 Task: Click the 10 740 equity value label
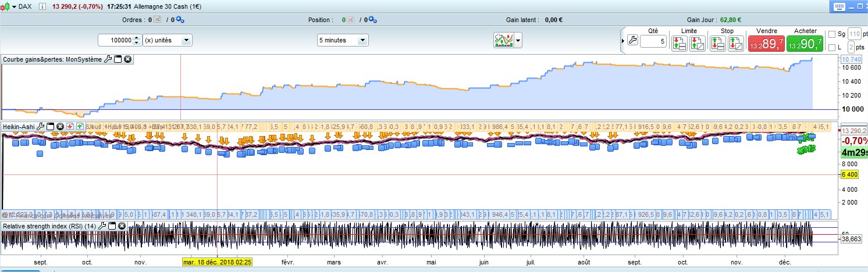pos(851,59)
